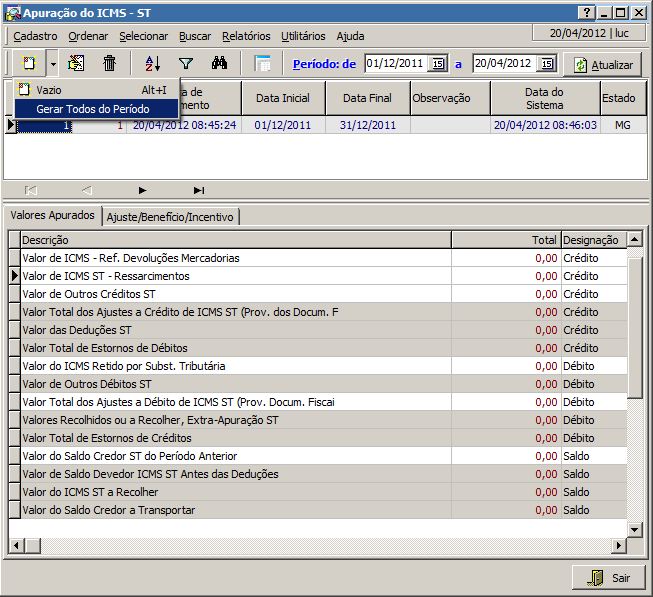Viewport: 653px width, 597px height.
Task: Click the table layout icon in toolbar
Action: (x=263, y=63)
